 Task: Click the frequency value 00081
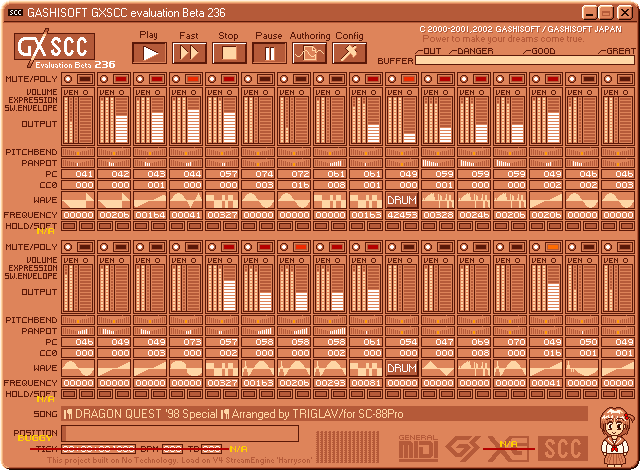[x=366, y=383]
